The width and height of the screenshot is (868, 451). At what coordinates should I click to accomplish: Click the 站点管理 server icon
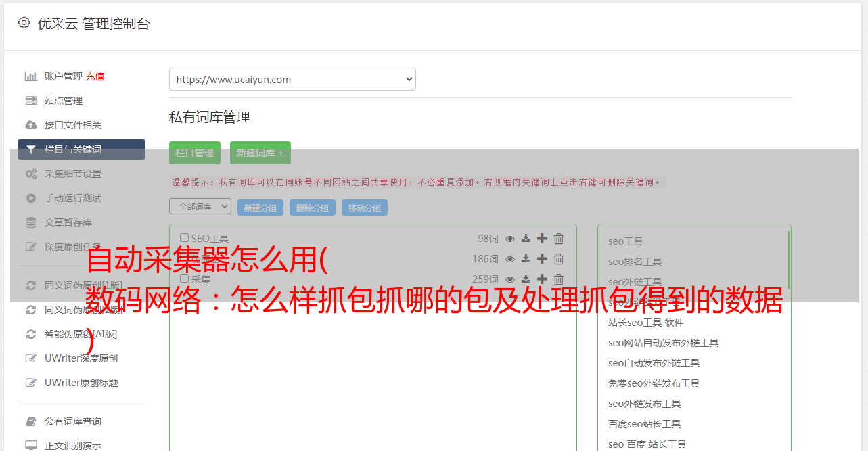(x=30, y=101)
